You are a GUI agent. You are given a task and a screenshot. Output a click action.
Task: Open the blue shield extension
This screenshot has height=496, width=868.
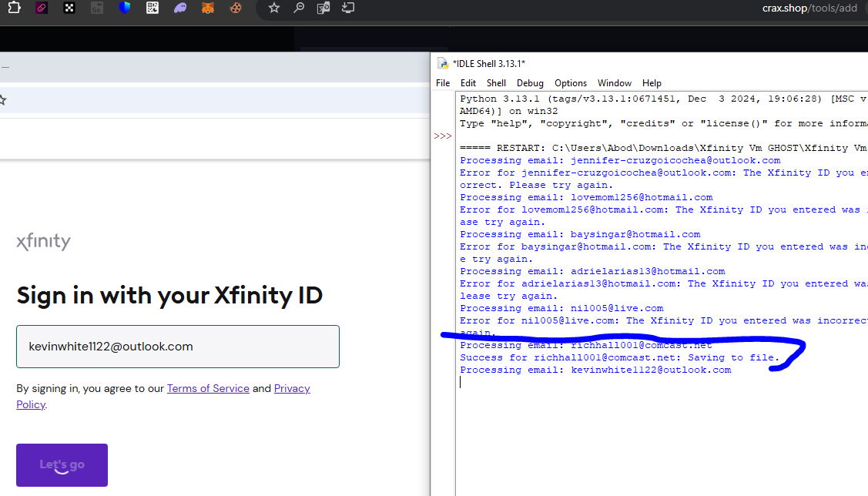point(125,8)
